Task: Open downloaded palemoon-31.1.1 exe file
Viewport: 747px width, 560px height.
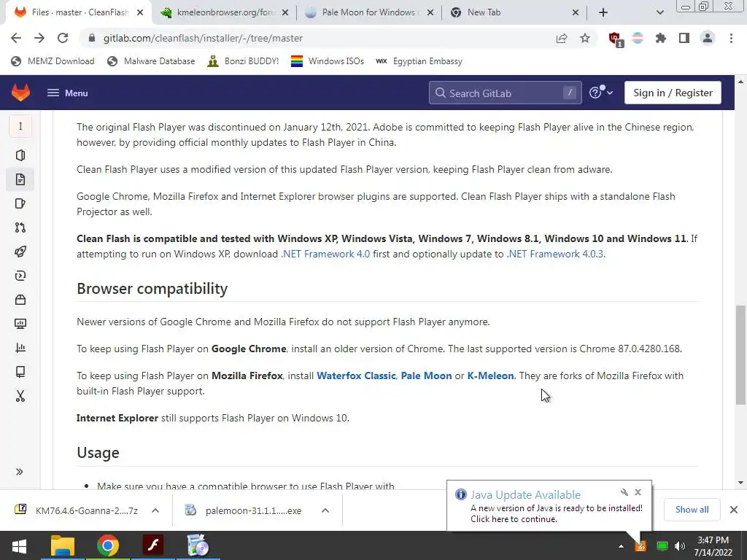Action: 243,510
